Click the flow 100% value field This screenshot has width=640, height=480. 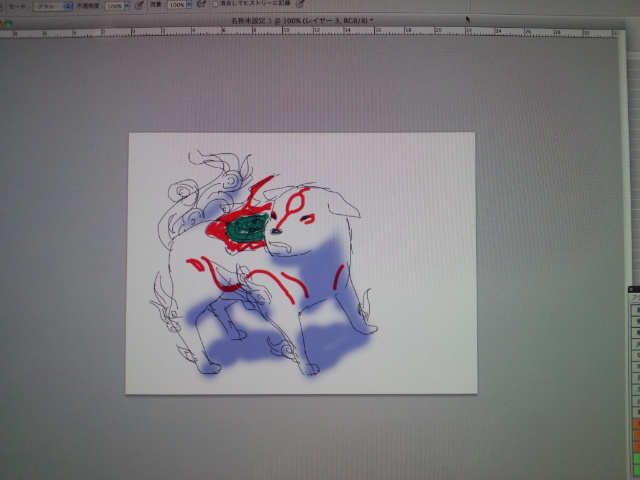point(177,5)
